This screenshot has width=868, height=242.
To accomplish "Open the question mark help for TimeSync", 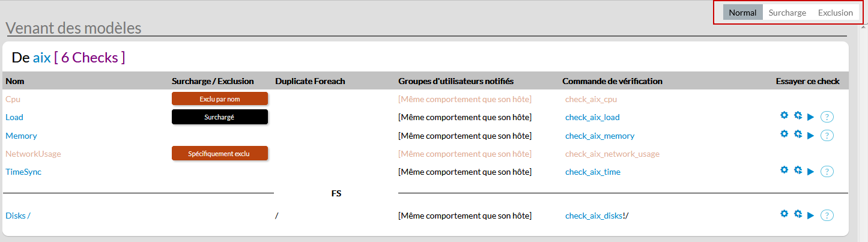I will point(827,172).
